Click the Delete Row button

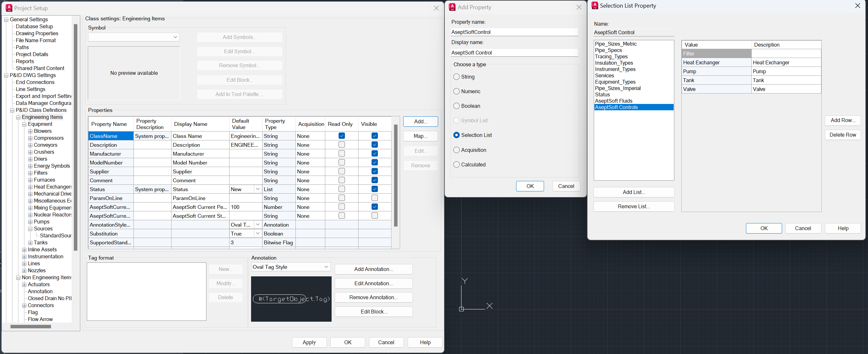click(843, 135)
